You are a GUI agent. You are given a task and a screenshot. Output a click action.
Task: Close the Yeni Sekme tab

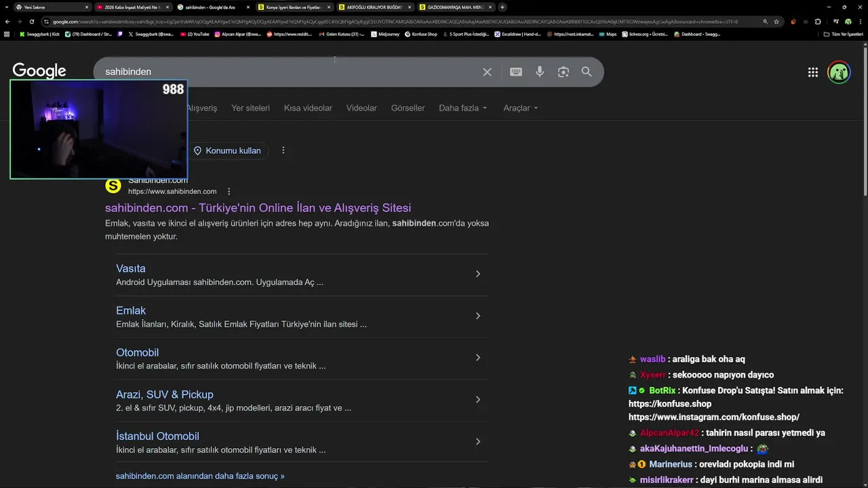click(87, 7)
